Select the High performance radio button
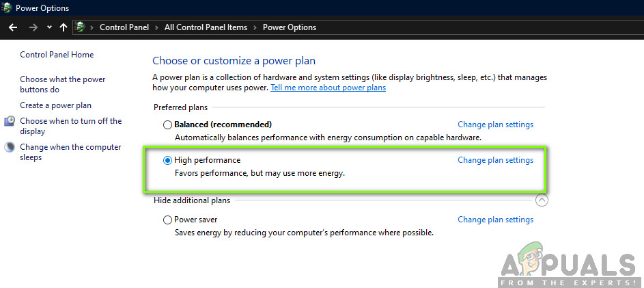The image size is (644, 288). click(x=168, y=161)
